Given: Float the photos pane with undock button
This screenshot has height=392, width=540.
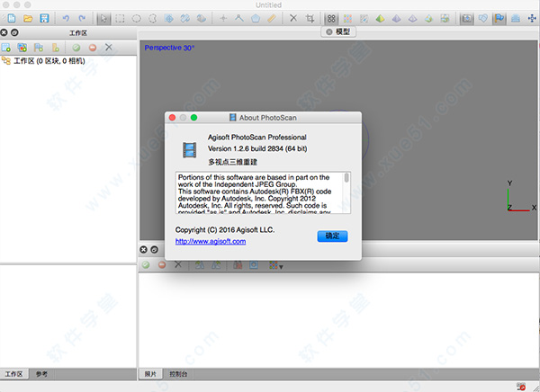Looking at the screenshot, I should pyautogui.click(x=154, y=250).
